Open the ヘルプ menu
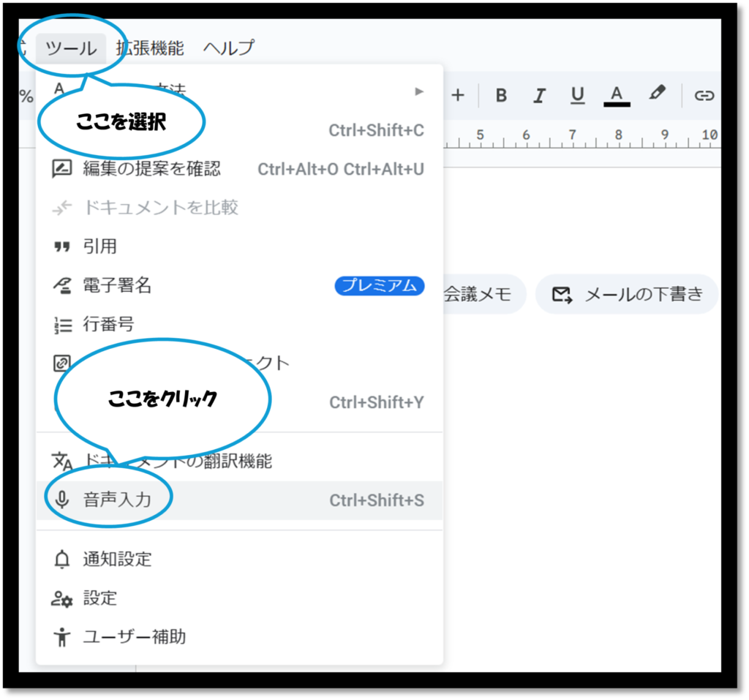This screenshot has width=749, height=700. 229,48
